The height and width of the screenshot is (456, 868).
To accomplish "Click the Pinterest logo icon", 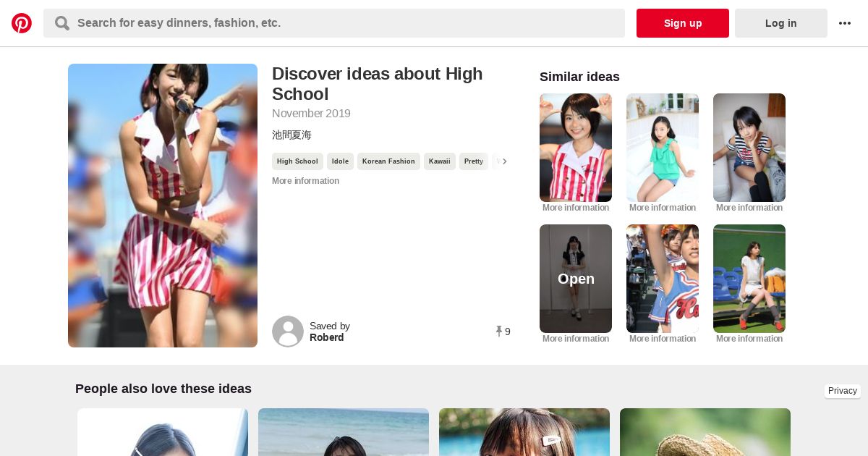I will tap(22, 23).
